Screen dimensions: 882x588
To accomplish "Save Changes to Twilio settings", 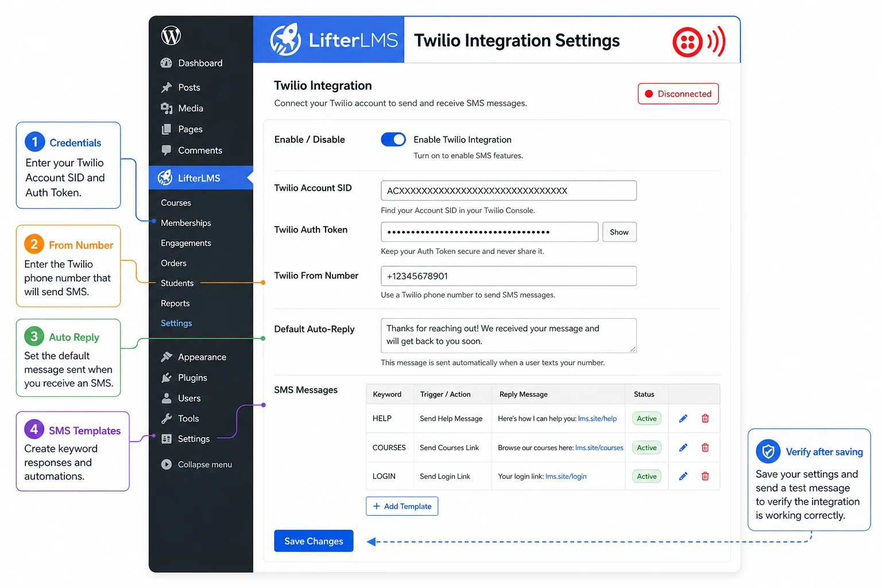I will coord(314,541).
